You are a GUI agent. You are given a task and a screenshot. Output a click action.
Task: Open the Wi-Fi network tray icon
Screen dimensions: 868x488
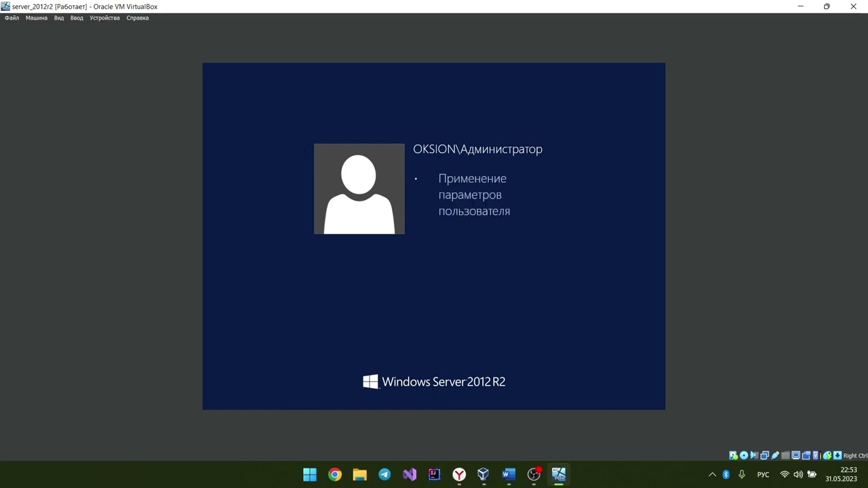[x=785, y=474]
